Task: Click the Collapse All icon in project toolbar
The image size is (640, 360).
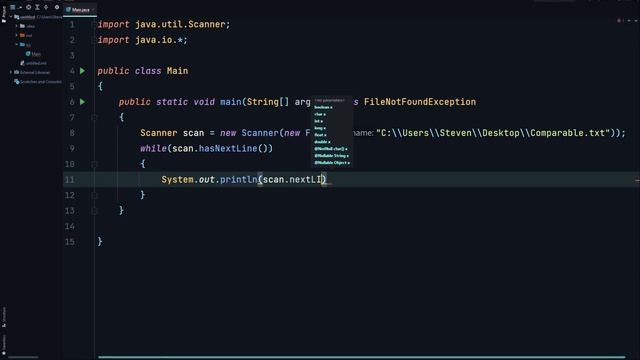Action: click(x=46, y=7)
